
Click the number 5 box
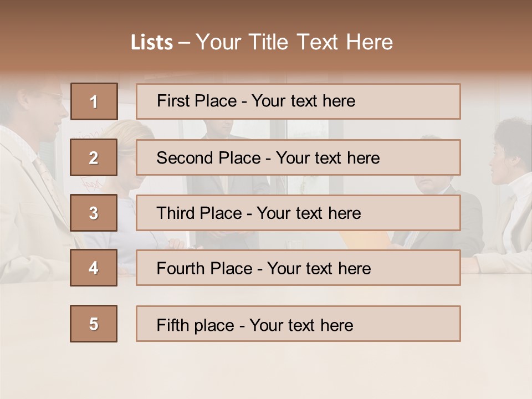click(94, 324)
